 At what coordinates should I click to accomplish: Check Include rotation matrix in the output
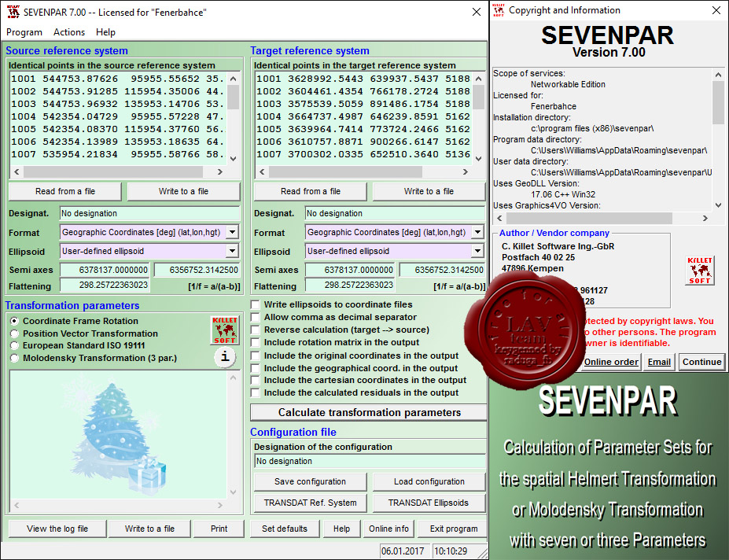pyautogui.click(x=256, y=342)
